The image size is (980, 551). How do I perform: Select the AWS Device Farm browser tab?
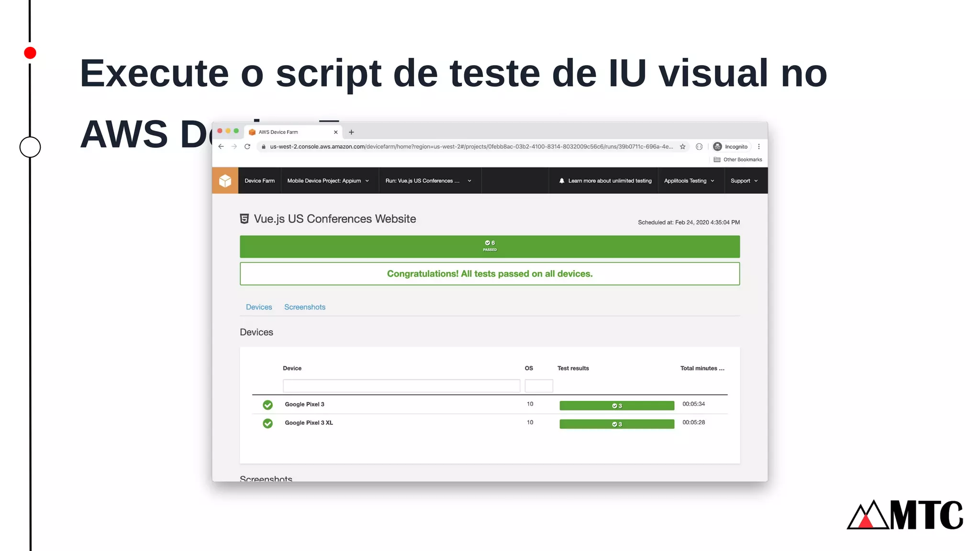[x=293, y=132]
